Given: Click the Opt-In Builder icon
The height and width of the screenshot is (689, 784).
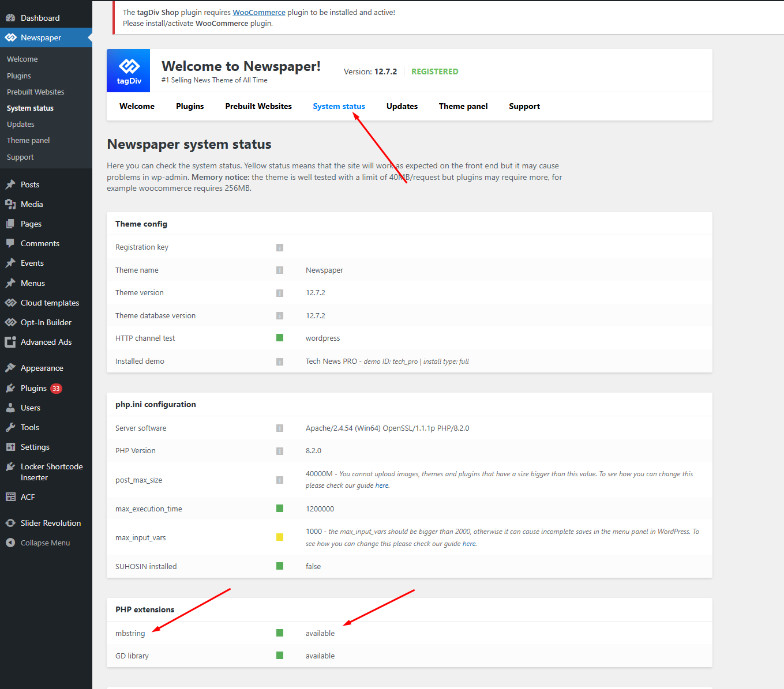Looking at the screenshot, I should (10, 322).
